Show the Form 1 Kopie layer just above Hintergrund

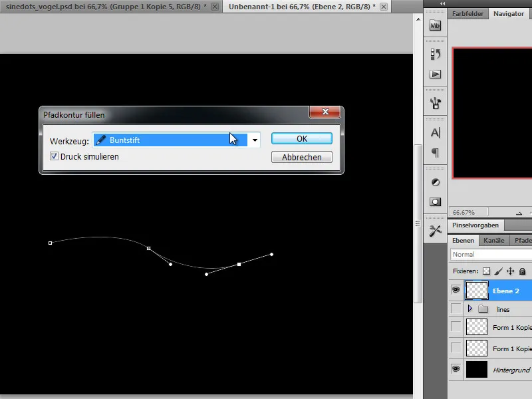[x=456, y=348]
